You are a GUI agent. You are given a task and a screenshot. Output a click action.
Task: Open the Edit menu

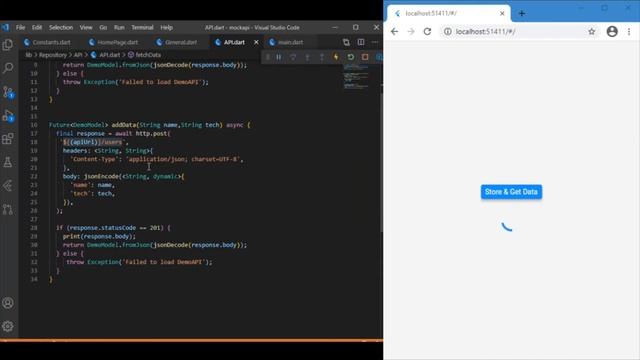(37, 27)
